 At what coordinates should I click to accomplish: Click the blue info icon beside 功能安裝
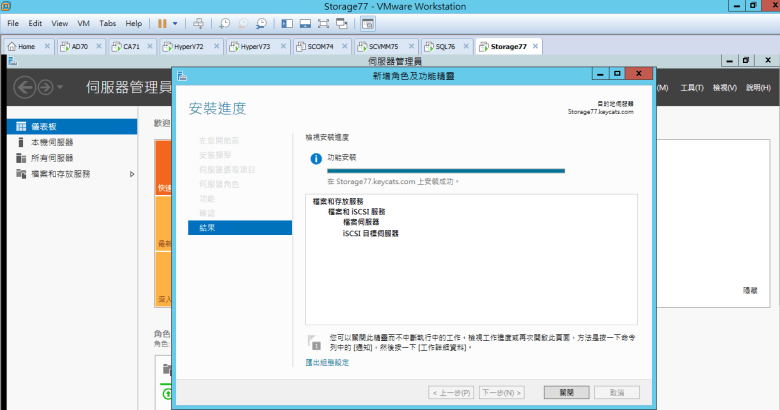click(x=316, y=158)
